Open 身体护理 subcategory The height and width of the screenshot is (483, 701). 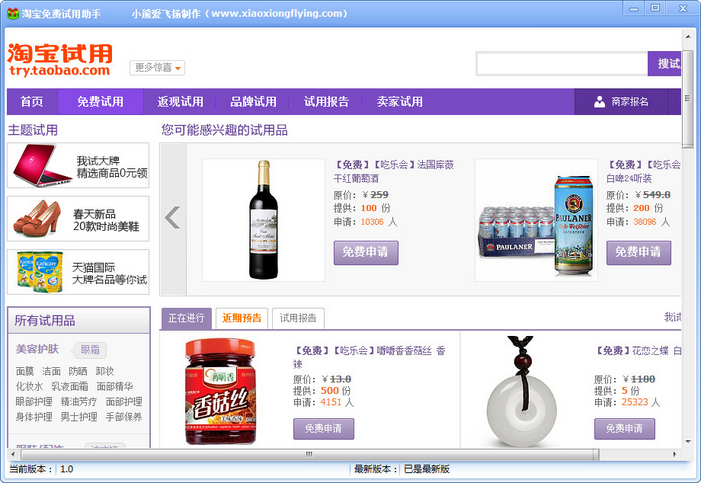coord(34,417)
